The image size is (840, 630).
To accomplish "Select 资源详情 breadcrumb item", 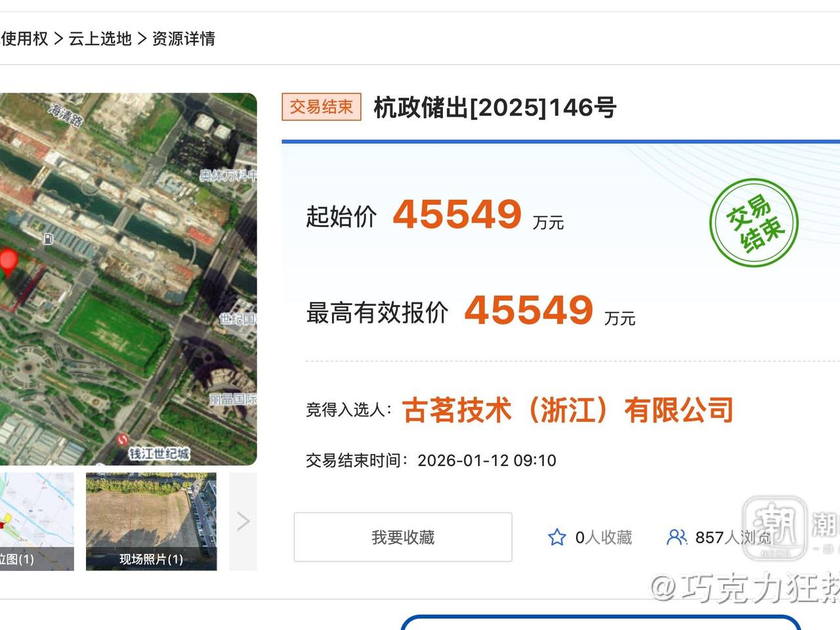I will click(x=184, y=39).
